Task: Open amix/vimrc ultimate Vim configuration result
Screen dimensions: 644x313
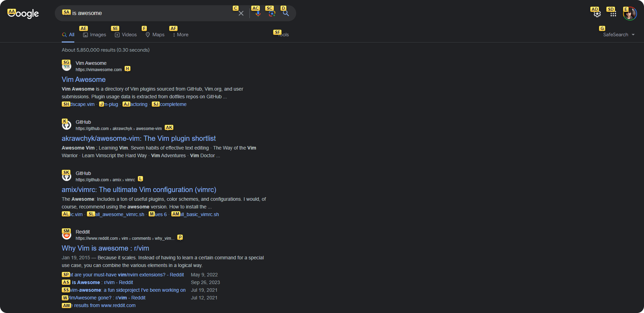Action: (x=139, y=190)
